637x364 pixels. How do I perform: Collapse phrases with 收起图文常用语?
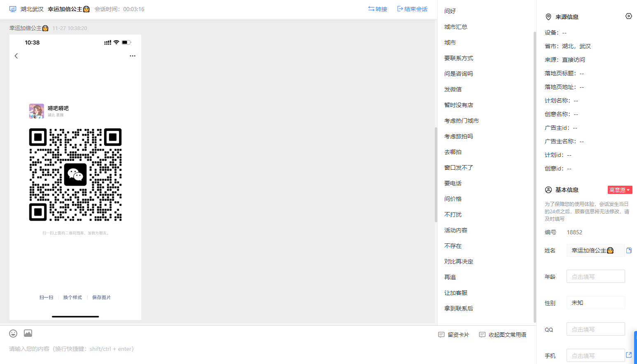coord(503,335)
